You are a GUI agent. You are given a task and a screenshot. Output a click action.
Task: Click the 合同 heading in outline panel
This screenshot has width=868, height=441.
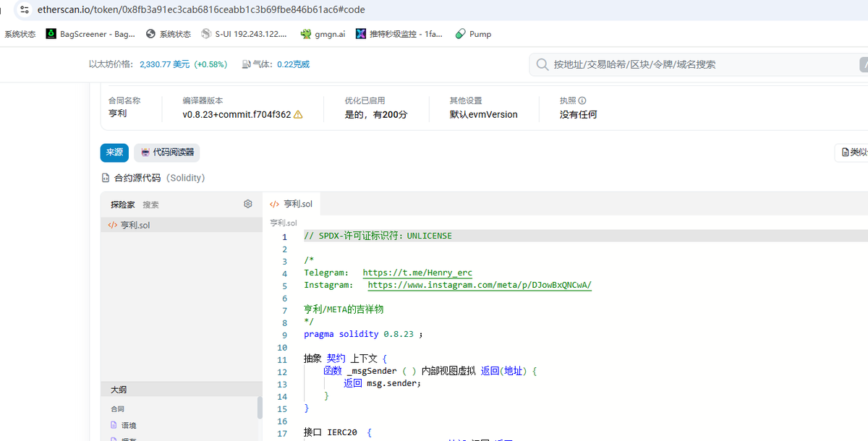click(117, 409)
